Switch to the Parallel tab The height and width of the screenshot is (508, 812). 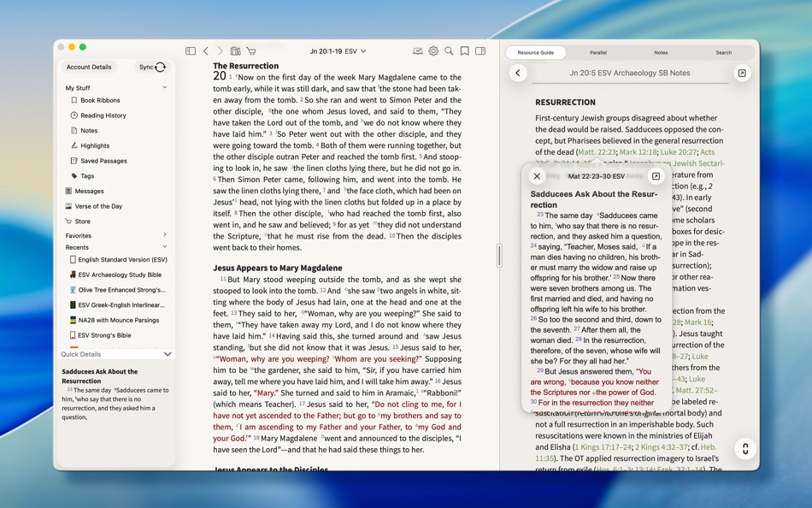pos(597,52)
